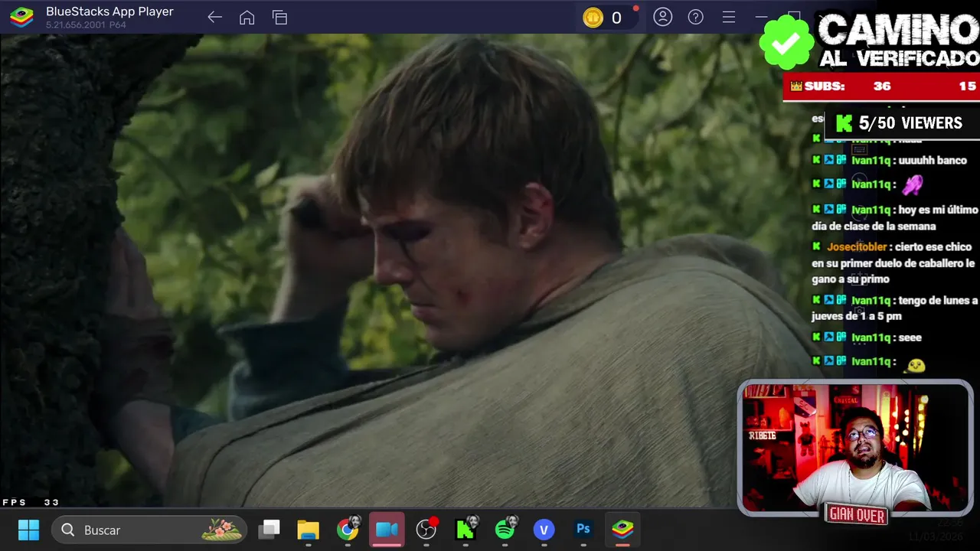Click the Buscar search box
Image resolution: width=980 pixels, height=551 pixels.
pyautogui.click(x=149, y=530)
